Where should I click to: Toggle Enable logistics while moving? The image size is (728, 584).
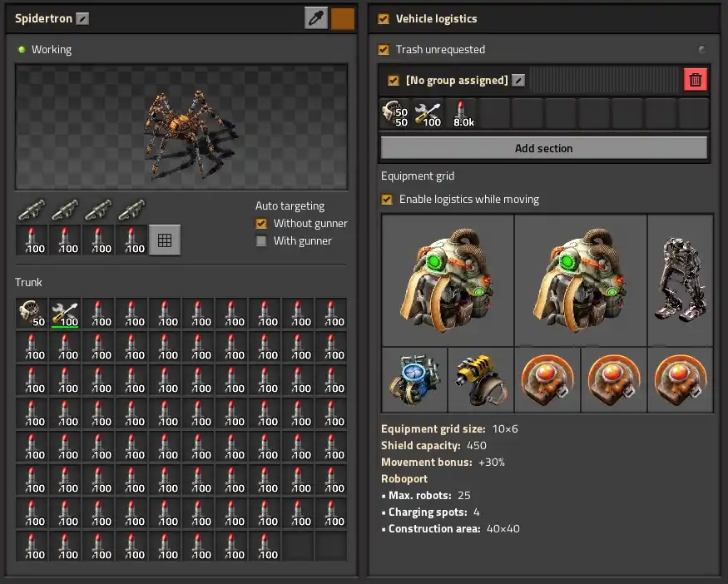tap(386, 199)
